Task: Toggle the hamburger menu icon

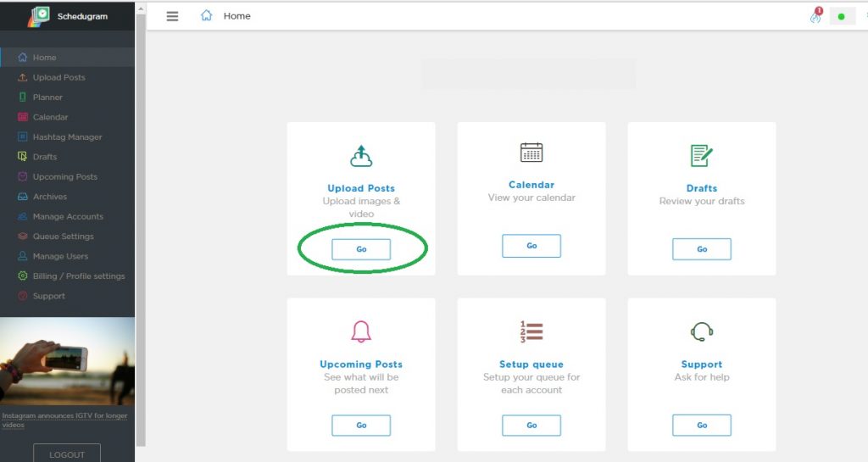Action: point(172,16)
